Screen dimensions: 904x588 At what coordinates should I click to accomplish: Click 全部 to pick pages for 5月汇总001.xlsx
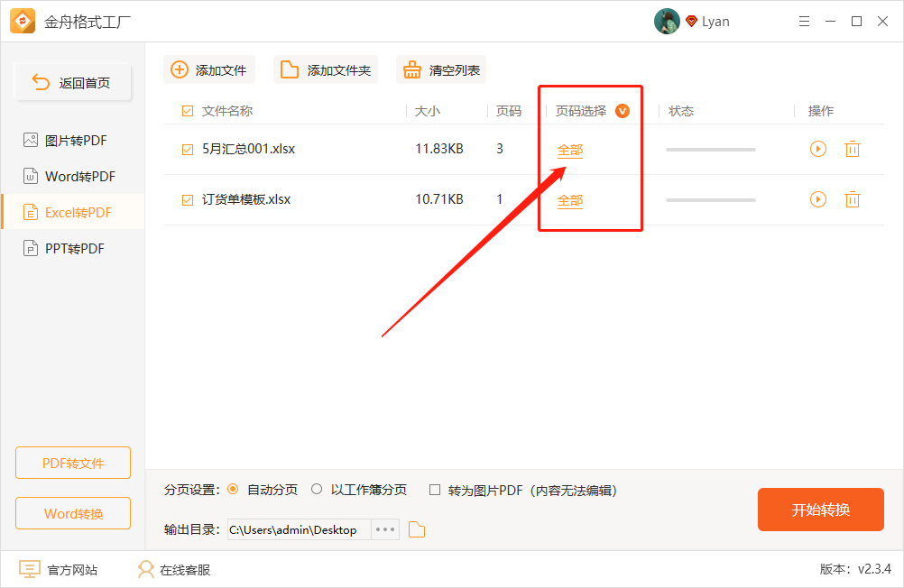coord(569,149)
